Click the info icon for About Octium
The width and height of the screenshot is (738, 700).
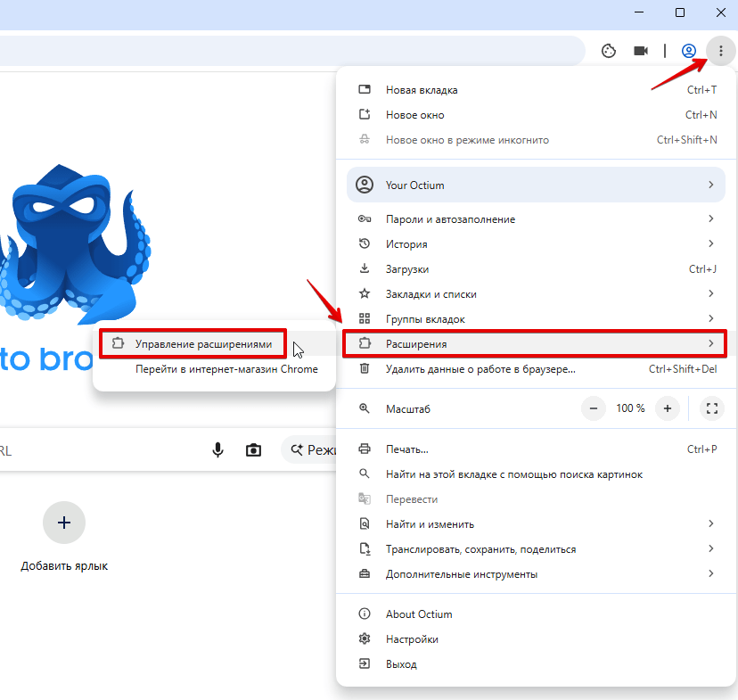[x=365, y=614]
